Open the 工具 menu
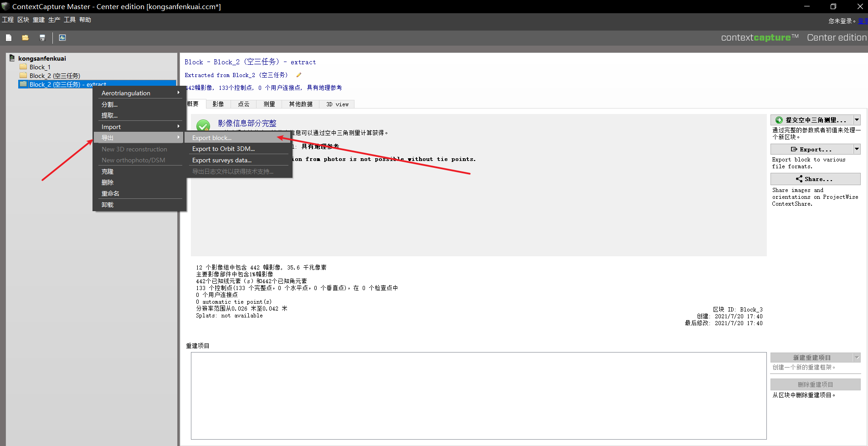The height and width of the screenshot is (446, 868). 70,20
